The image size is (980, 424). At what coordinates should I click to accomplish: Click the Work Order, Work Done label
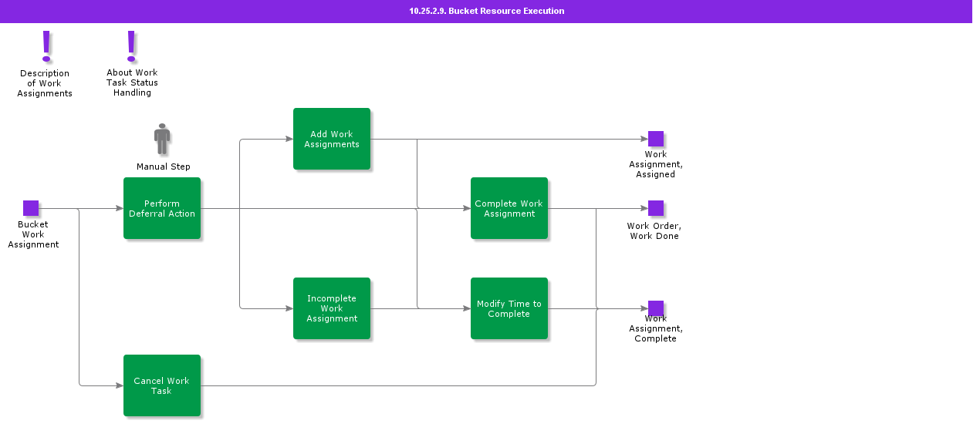pos(654,231)
